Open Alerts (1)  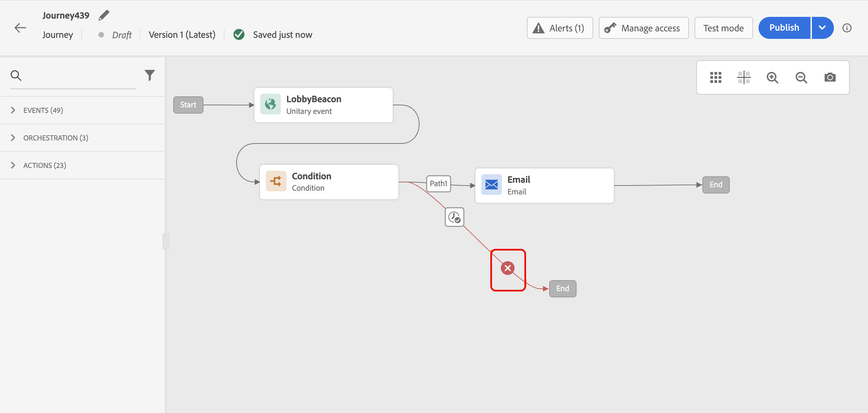pos(560,28)
